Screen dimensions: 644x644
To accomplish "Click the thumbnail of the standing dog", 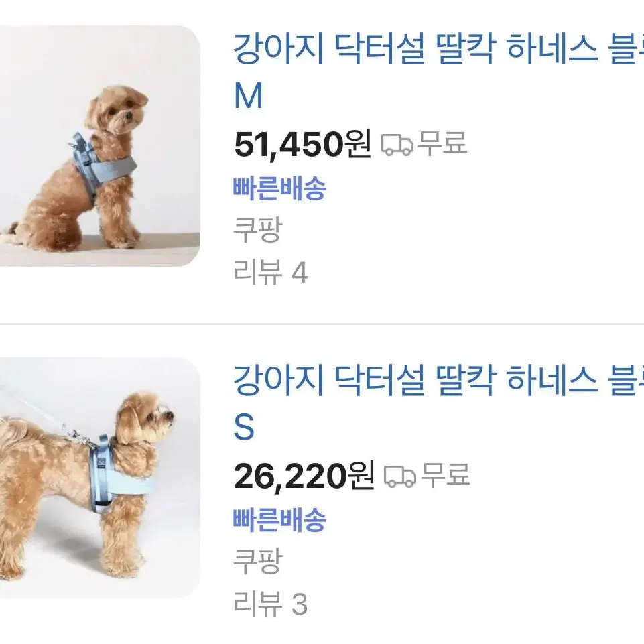I will [x=100, y=478].
